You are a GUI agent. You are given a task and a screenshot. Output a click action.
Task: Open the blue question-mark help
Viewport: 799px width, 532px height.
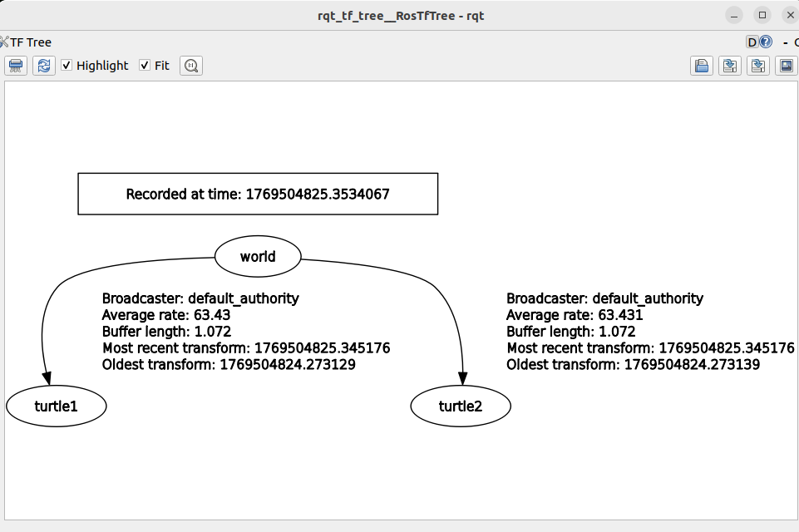pyautogui.click(x=766, y=42)
